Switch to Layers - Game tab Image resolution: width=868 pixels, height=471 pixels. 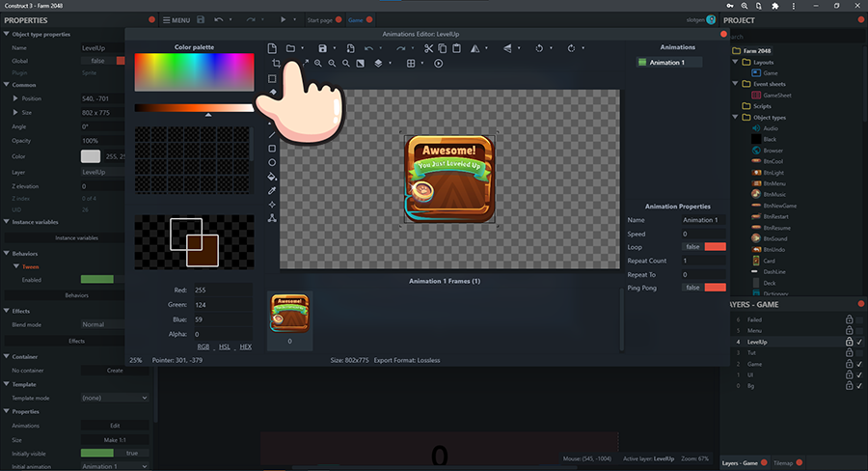740,463
